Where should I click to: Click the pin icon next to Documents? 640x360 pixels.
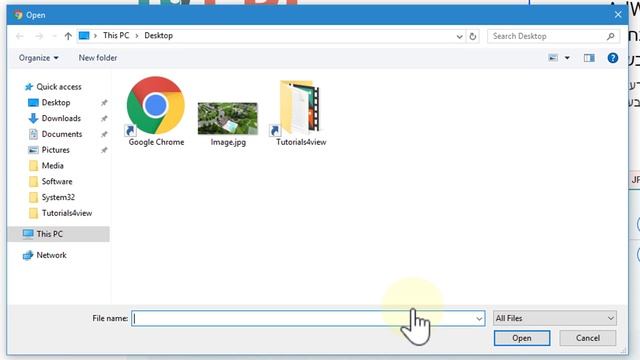coord(104,134)
